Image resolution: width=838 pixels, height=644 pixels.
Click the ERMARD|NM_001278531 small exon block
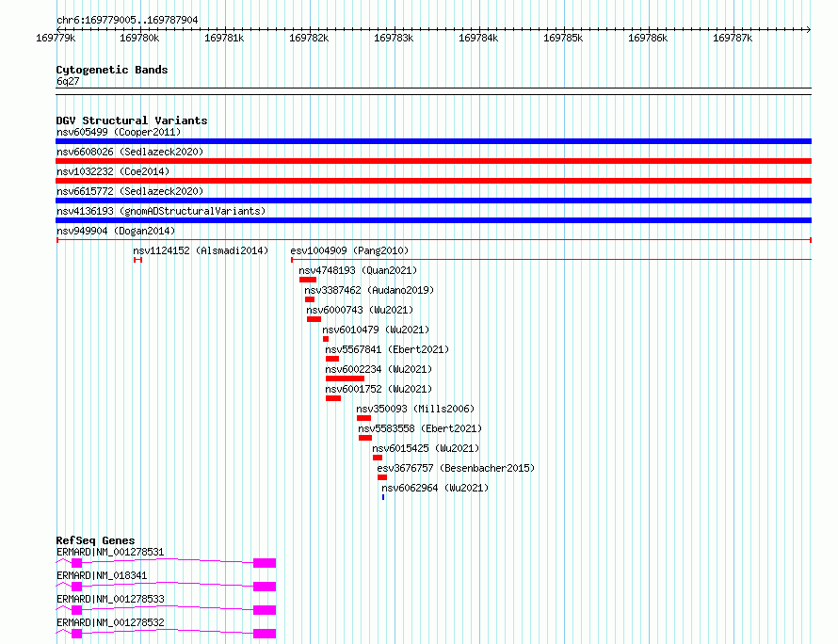click(77, 563)
